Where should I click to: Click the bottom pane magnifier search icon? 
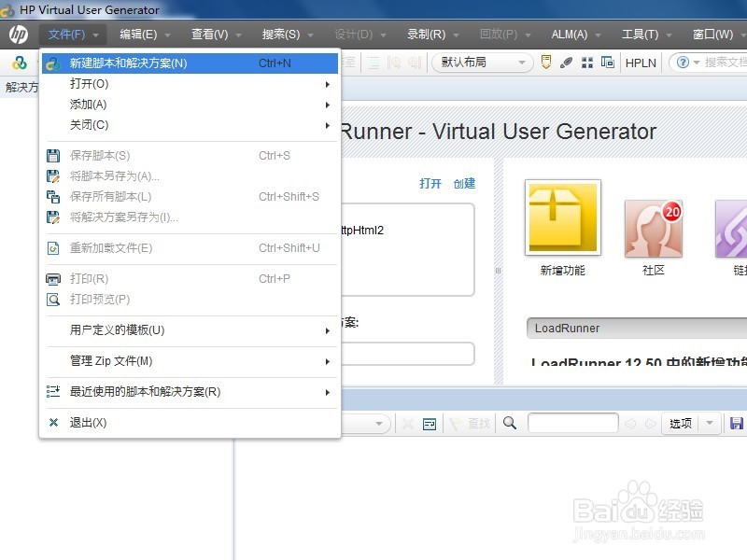point(510,423)
